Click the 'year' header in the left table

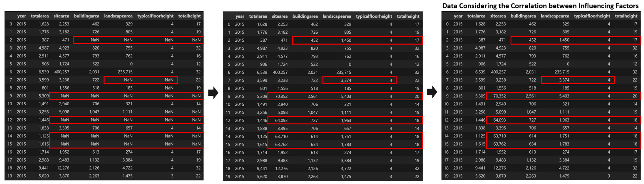(21, 16)
